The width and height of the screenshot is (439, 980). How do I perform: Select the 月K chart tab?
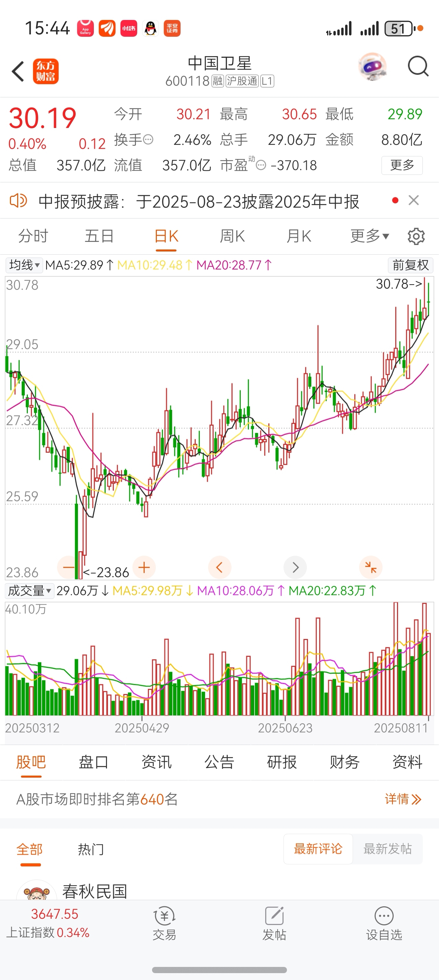tap(299, 236)
